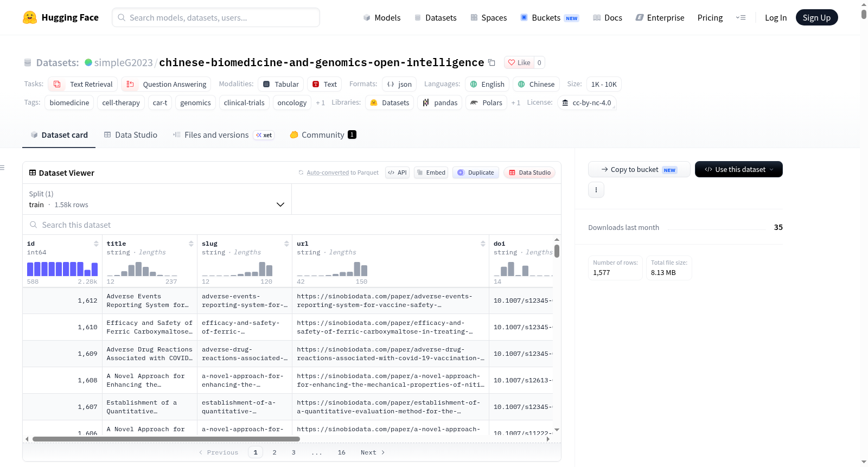Click the Embed button
Image resolution: width=868 pixels, height=467 pixels.
click(x=431, y=172)
